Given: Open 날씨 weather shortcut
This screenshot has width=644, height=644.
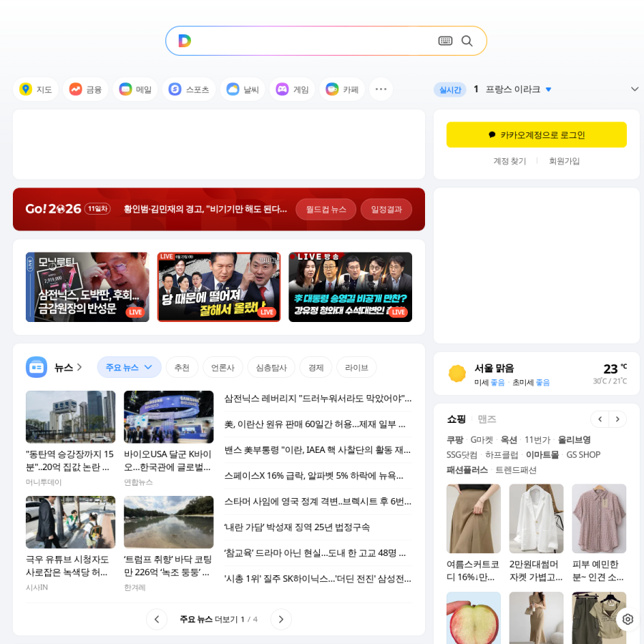Looking at the screenshot, I should pyautogui.click(x=243, y=89).
